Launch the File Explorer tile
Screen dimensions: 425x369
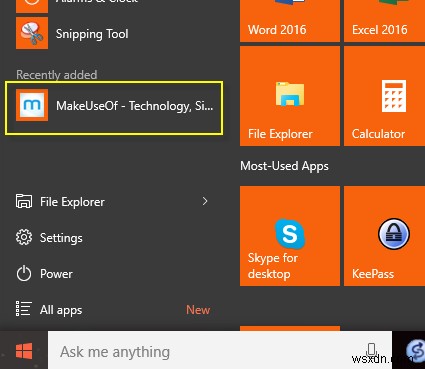click(x=290, y=96)
